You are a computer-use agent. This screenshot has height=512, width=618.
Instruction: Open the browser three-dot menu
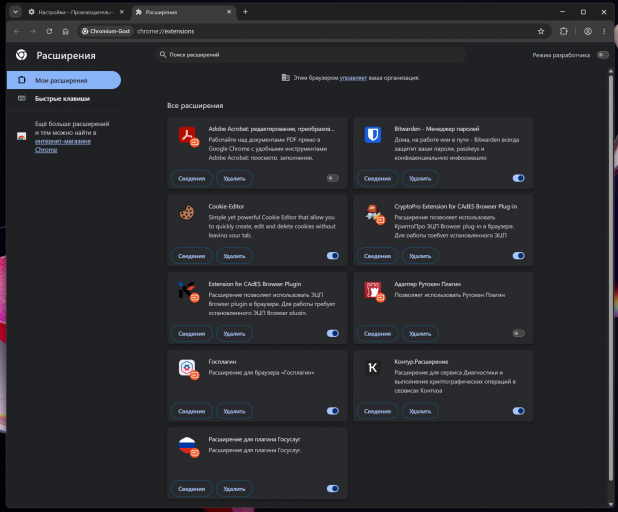pos(604,31)
